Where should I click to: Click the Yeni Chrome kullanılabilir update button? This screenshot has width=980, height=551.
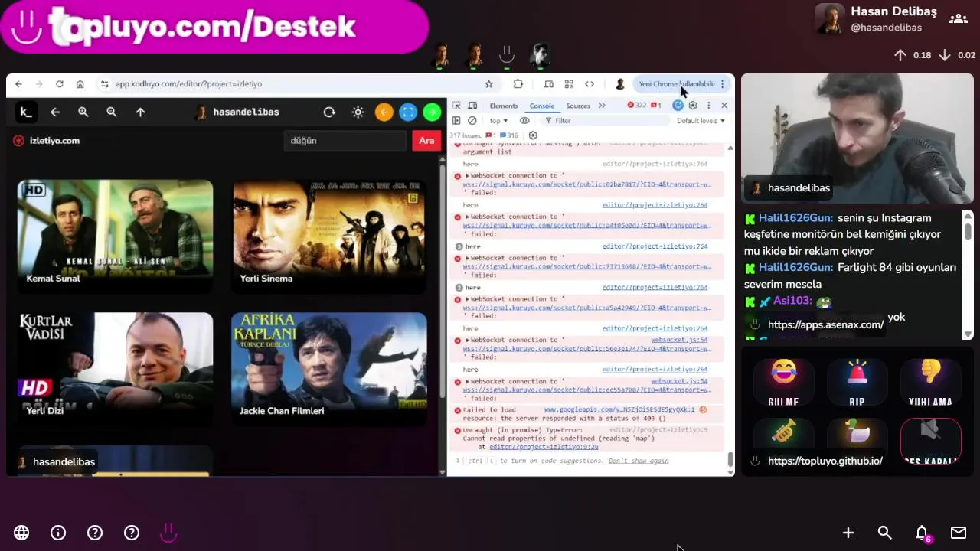coord(677,84)
